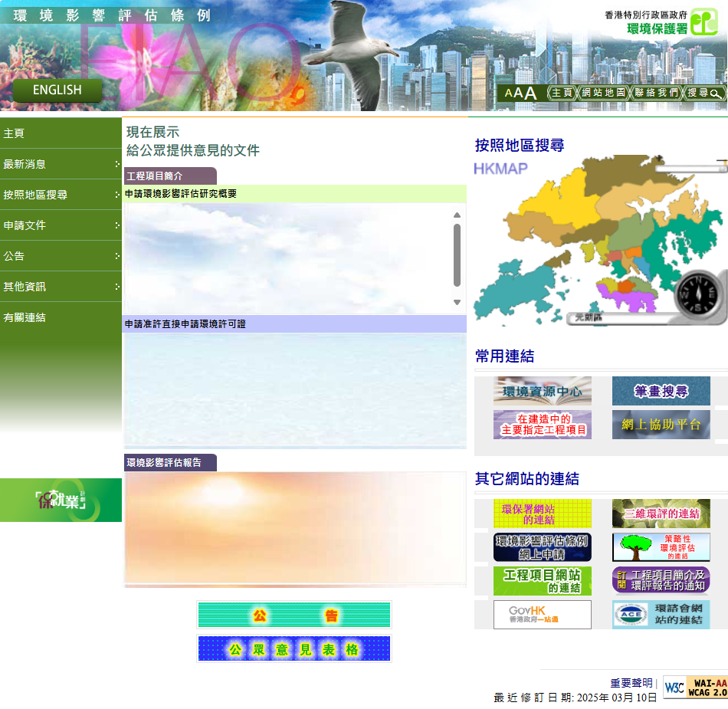Select the 環境影響評估報告 tab
This screenshot has height=709, width=728.
tap(169, 463)
